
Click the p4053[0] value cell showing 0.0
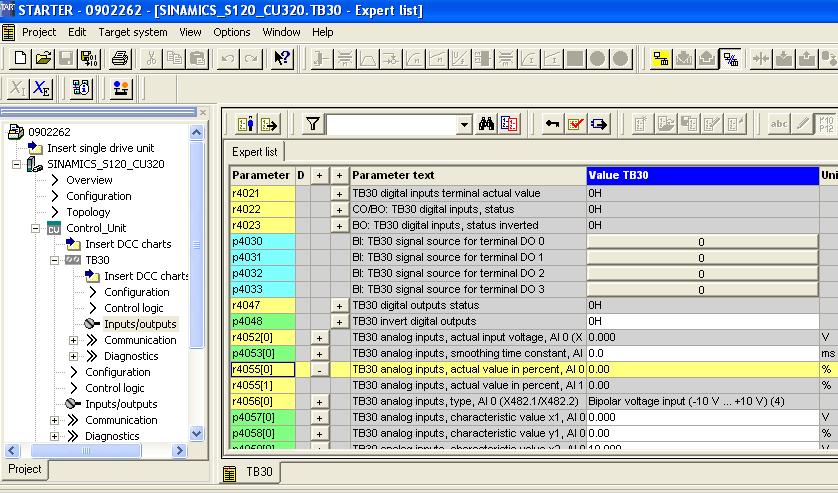tap(702, 353)
